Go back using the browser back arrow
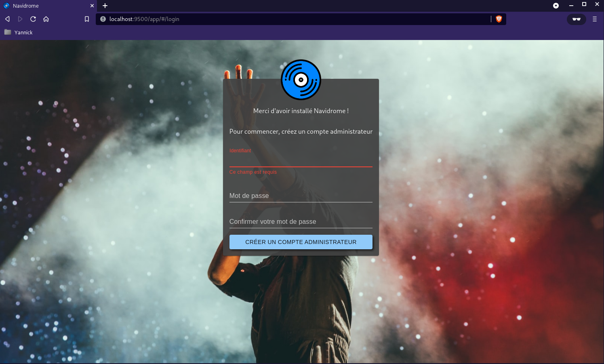This screenshot has width=604, height=364. click(x=7, y=19)
